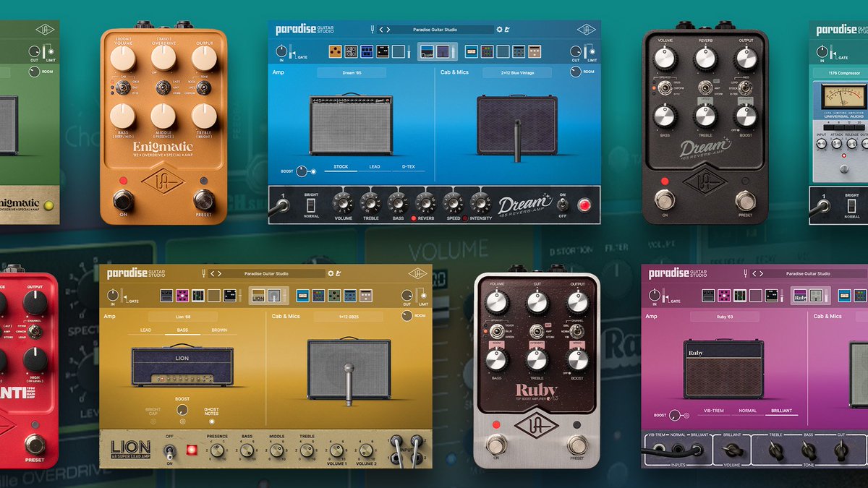This screenshot has height=488, width=868.
Task: Select tan pedal slot in blue Dream window
Action: (535, 51)
